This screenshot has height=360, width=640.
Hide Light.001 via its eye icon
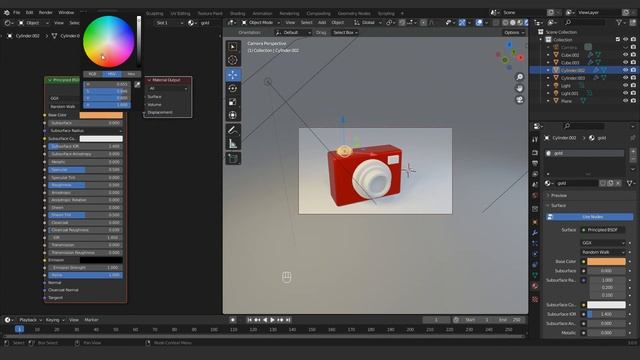click(x=625, y=93)
